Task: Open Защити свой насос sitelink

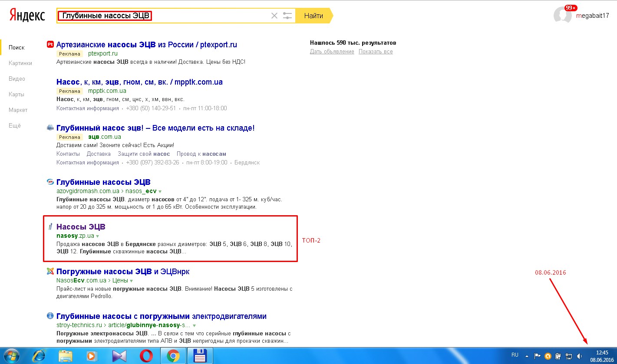Action: (x=144, y=154)
